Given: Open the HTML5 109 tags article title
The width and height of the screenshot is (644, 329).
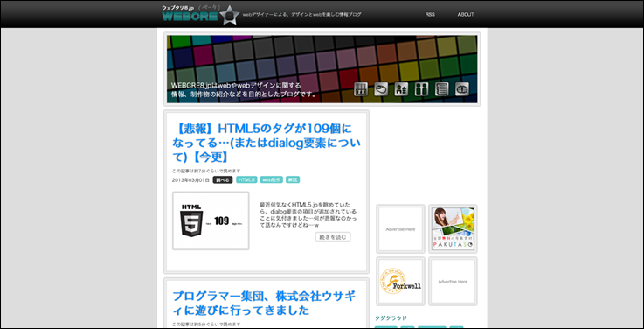Looking at the screenshot, I should point(267,143).
